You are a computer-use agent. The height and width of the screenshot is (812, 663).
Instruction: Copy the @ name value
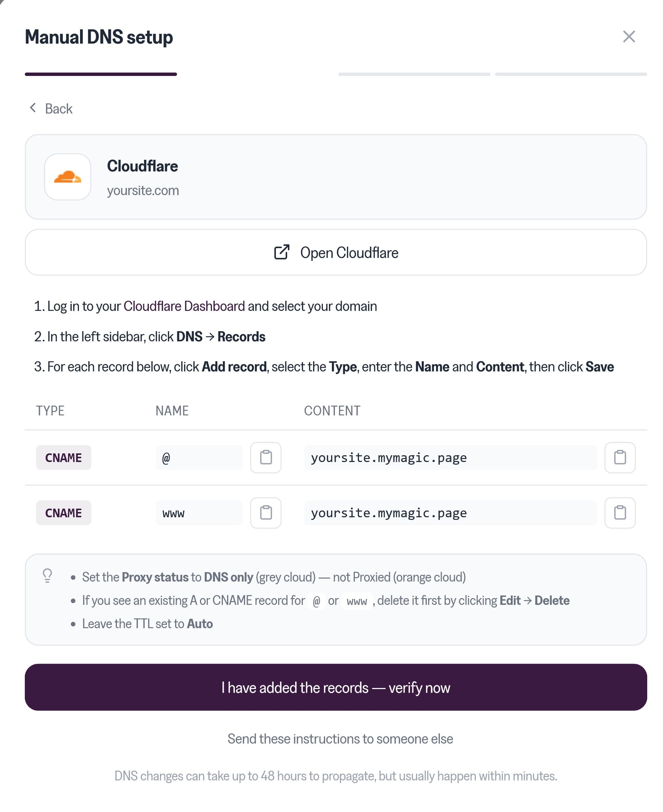point(266,458)
